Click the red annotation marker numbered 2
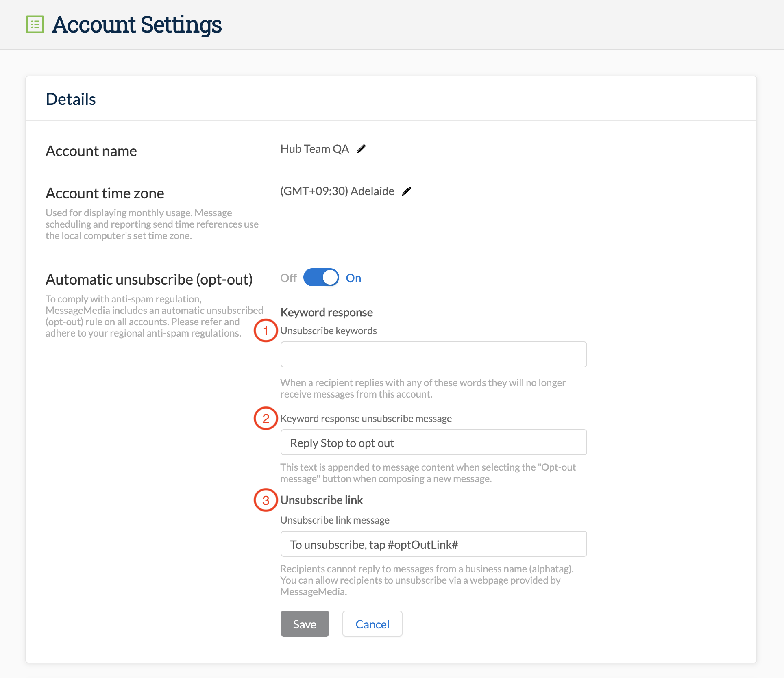This screenshot has height=678, width=784. coord(266,418)
